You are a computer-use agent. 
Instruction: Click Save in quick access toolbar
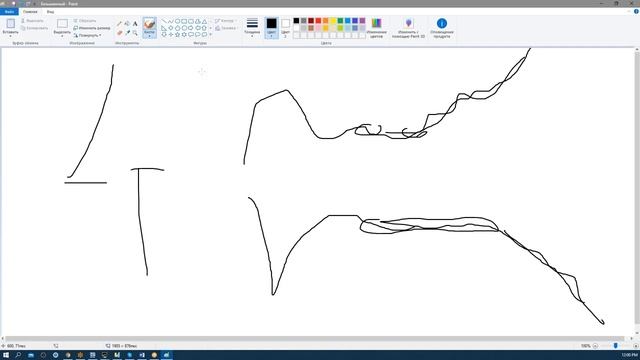click(13, 3)
